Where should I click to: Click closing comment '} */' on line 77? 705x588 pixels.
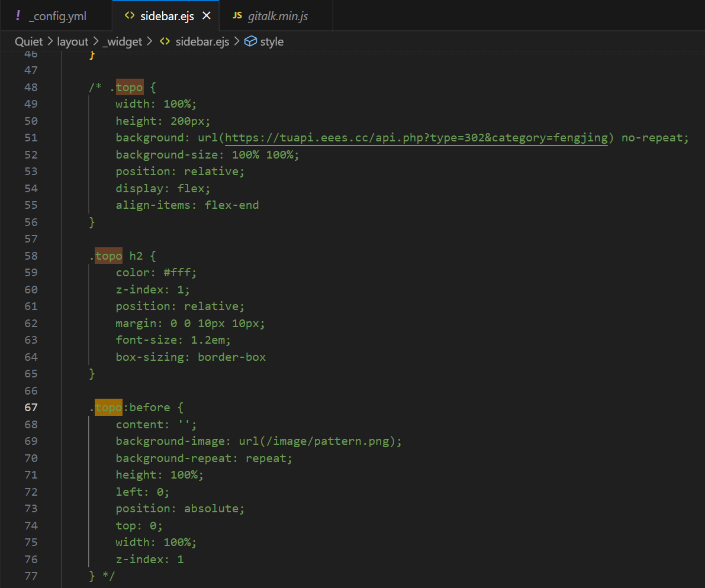(x=102, y=576)
